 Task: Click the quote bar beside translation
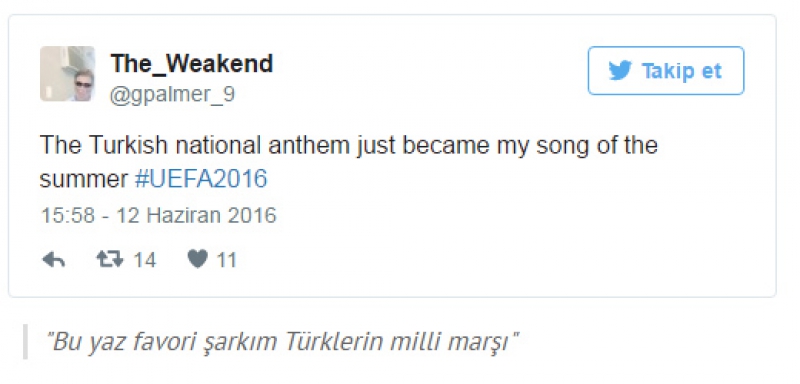26,342
